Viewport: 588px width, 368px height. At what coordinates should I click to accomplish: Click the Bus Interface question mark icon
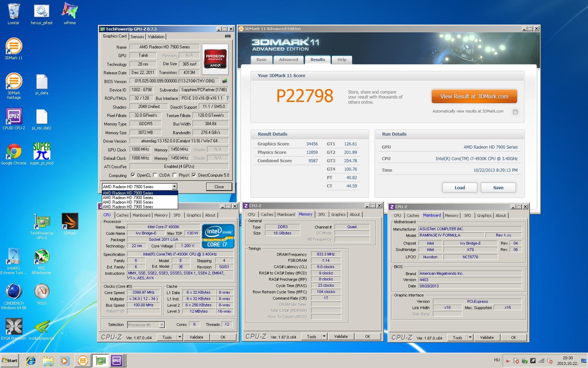pyautogui.click(x=227, y=98)
